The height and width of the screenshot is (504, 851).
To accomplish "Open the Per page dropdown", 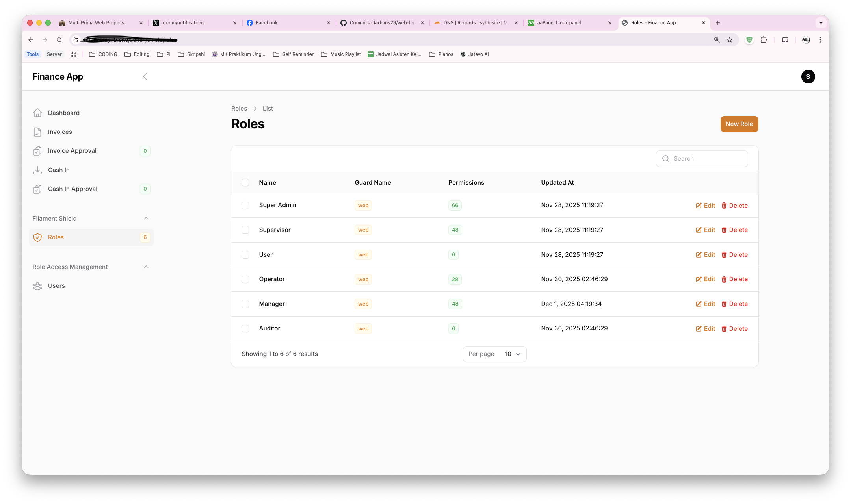I will click(x=513, y=354).
